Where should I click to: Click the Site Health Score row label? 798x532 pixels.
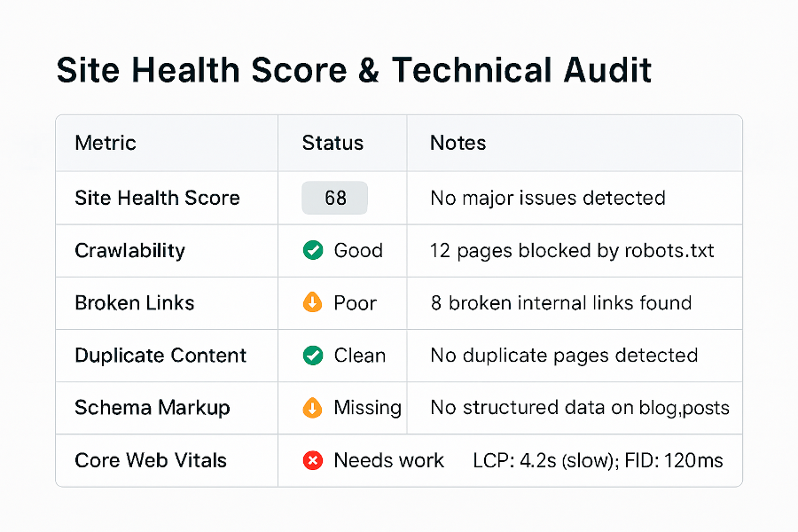point(157,198)
